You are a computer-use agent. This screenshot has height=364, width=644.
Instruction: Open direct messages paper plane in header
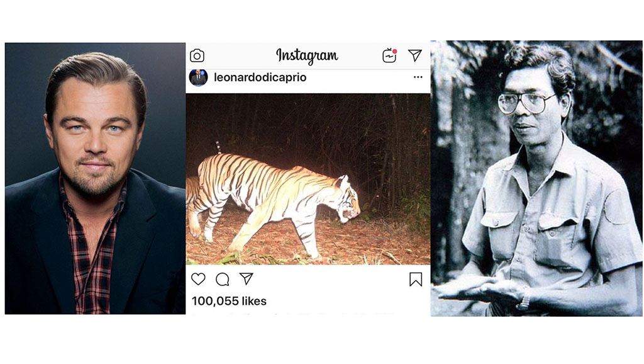414,55
